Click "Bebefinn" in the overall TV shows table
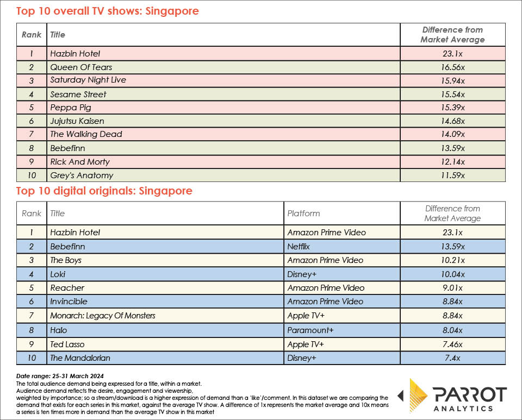Viewport: 522px width, 420px height. coord(67,148)
